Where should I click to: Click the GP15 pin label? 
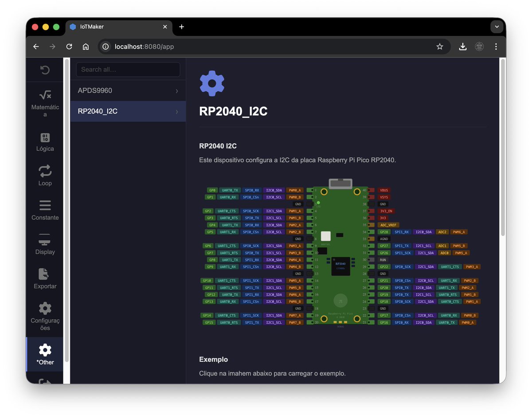(209, 322)
